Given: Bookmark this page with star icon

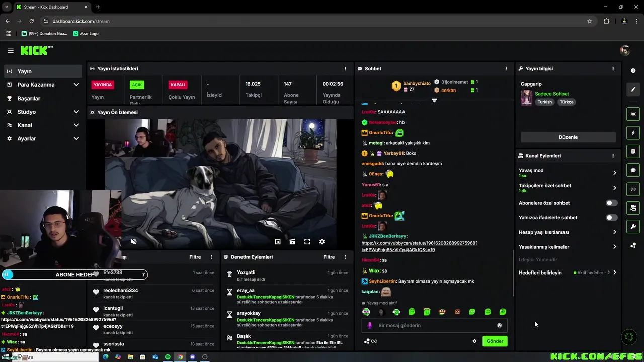Looking at the screenshot, I should [x=590, y=21].
